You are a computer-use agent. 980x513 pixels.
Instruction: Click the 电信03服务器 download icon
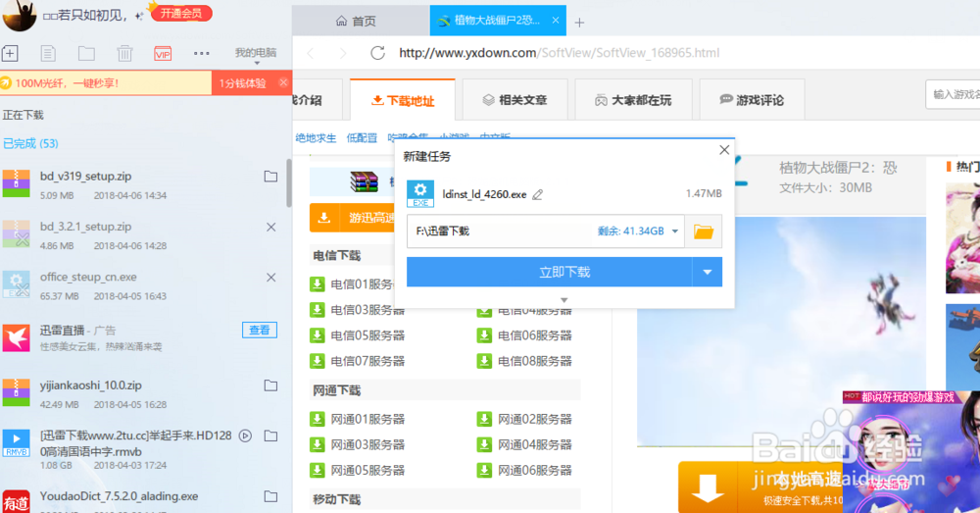coord(318,310)
